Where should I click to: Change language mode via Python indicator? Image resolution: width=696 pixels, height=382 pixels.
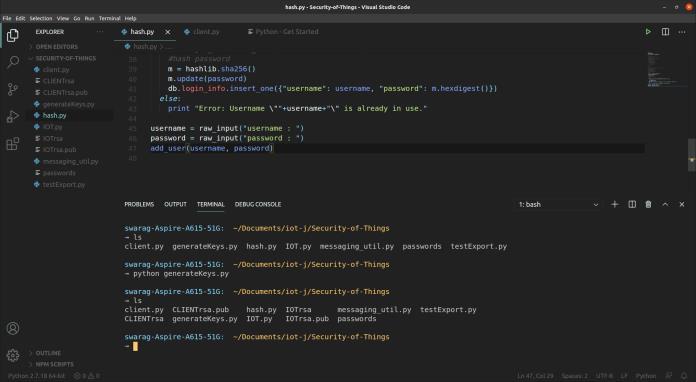tap(645, 376)
